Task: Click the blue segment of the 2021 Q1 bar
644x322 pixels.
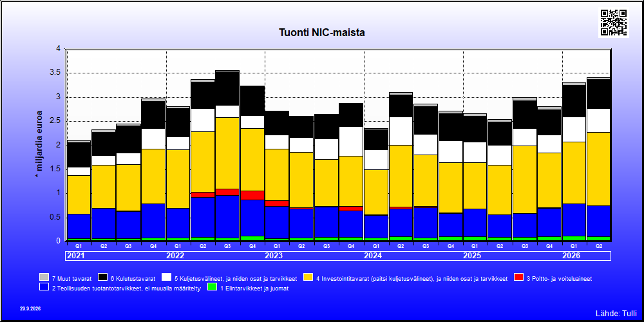Action: coord(79,226)
